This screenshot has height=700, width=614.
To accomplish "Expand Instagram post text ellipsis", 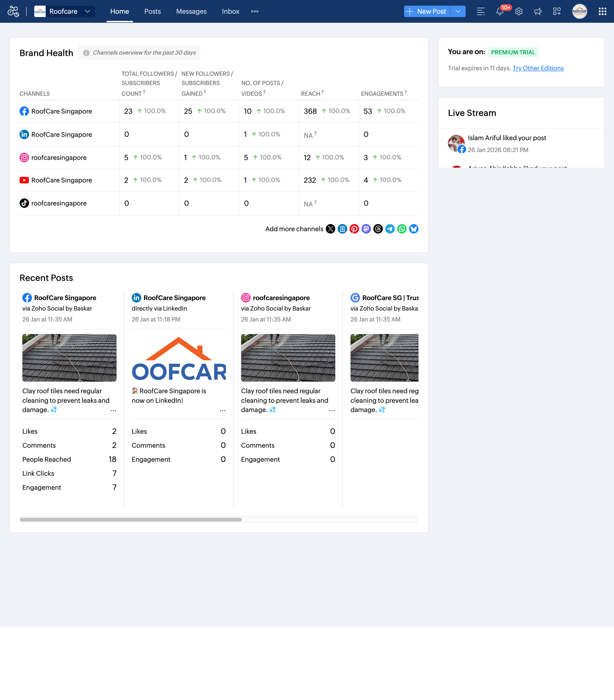I will pos(332,410).
